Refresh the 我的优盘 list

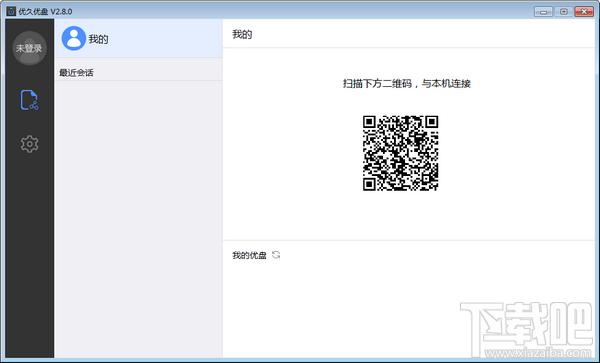coord(276,255)
